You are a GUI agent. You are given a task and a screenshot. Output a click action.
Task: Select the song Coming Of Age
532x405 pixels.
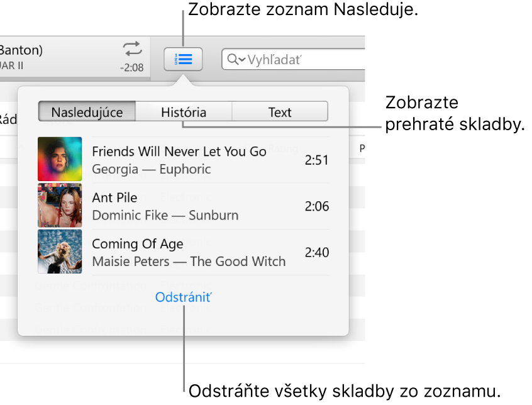point(138,244)
